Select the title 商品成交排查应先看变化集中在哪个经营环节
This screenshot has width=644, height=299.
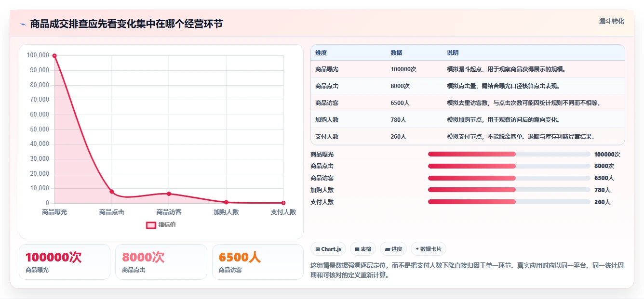point(126,24)
